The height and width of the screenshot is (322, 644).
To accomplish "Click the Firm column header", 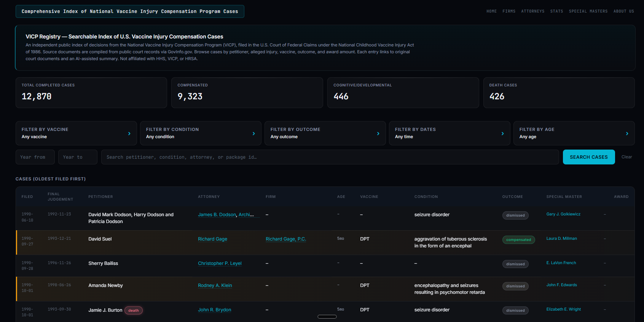I will 271,197.
